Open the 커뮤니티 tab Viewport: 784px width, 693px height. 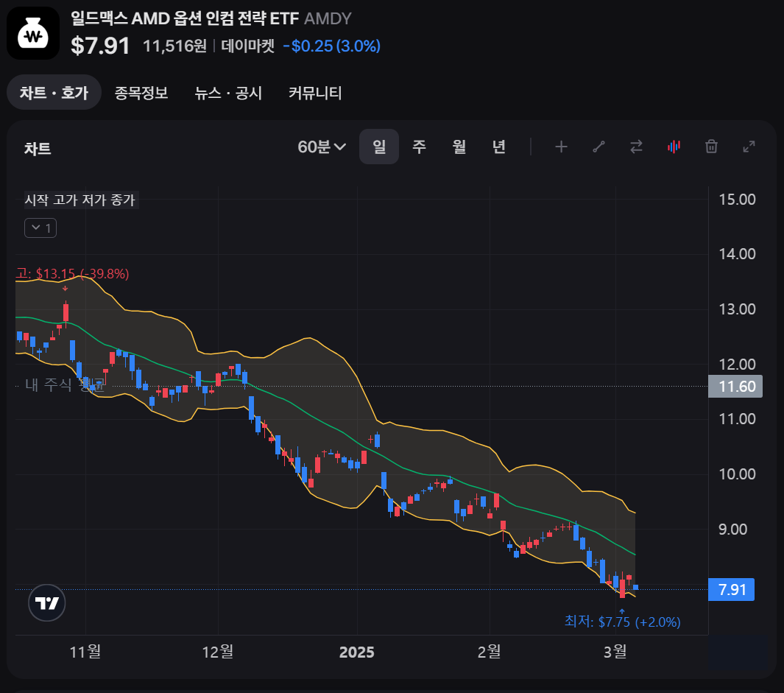(x=315, y=93)
